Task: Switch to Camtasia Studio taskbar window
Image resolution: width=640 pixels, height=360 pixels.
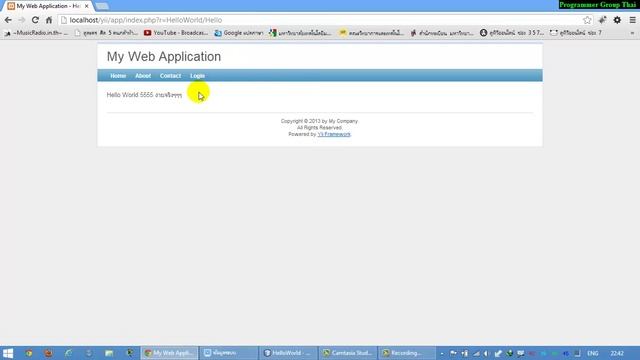Action: click(348, 353)
